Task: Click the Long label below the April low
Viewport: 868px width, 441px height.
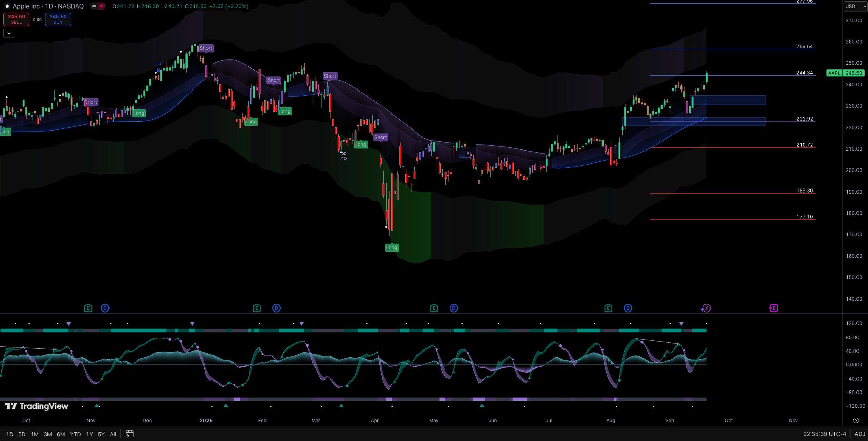Action: point(391,247)
